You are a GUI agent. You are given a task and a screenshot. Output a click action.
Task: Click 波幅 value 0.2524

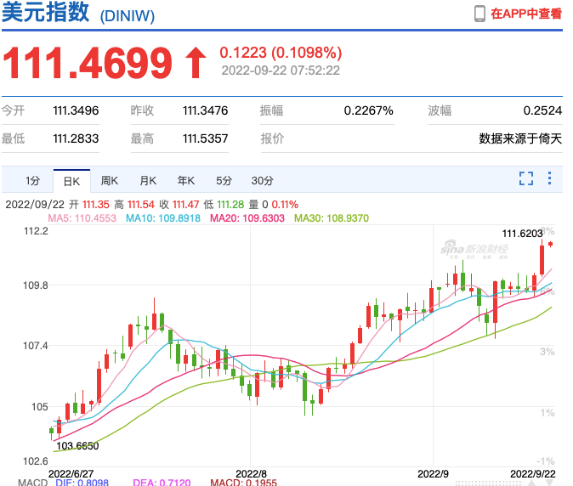[x=543, y=110]
